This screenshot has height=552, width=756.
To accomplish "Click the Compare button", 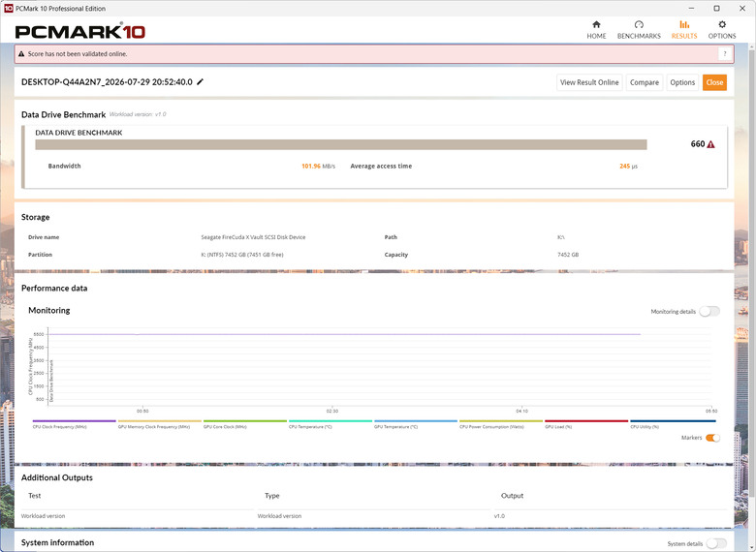I will (645, 82).
